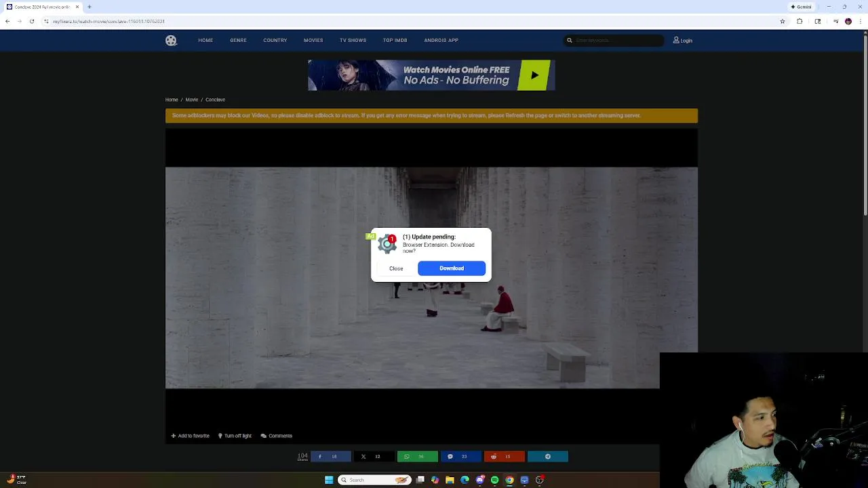The image size is (868, 488).
Task: Open Chrome three-dot menu
Action: tap(861, 22)
